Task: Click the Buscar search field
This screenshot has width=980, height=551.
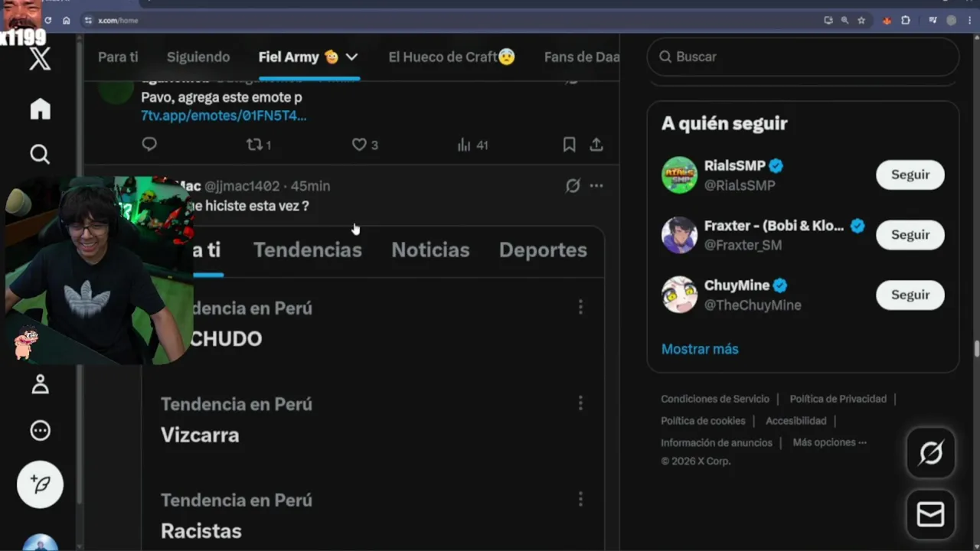Action: pyautogui.click(x=803, y=57)
